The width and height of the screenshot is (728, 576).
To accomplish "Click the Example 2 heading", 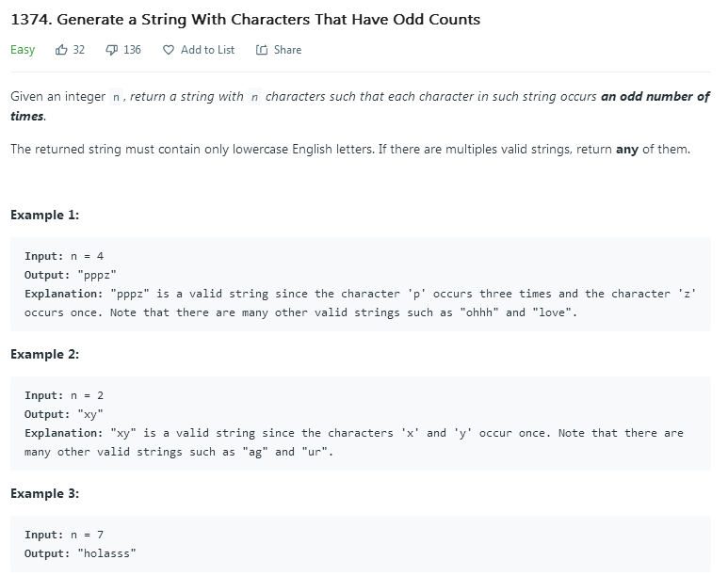I will point(44,354).
